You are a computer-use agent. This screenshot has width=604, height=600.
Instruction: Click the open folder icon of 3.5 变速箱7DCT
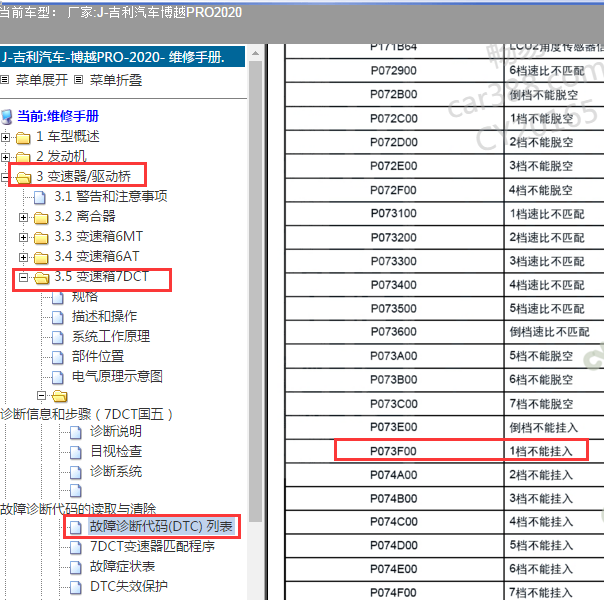tap(41, 278)
